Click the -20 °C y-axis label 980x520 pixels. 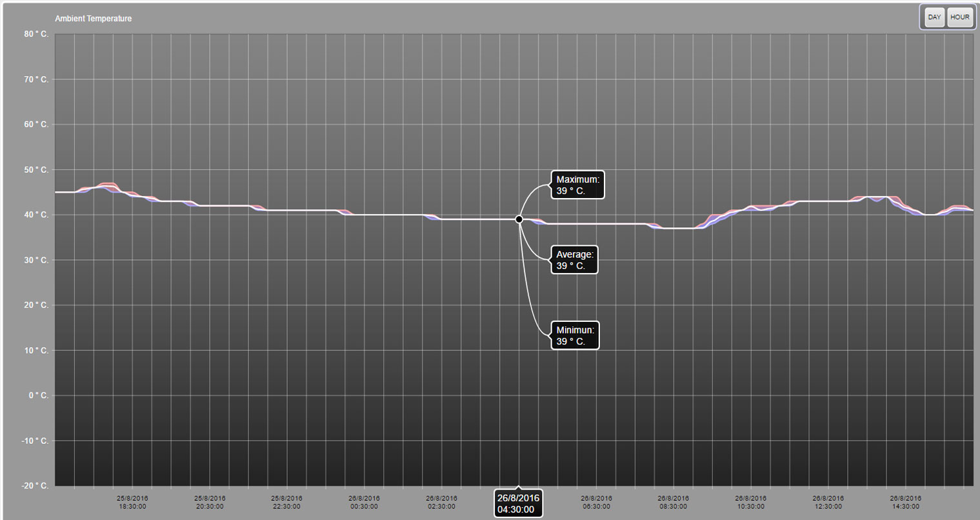pyautogui.click(x=35, y=486)
